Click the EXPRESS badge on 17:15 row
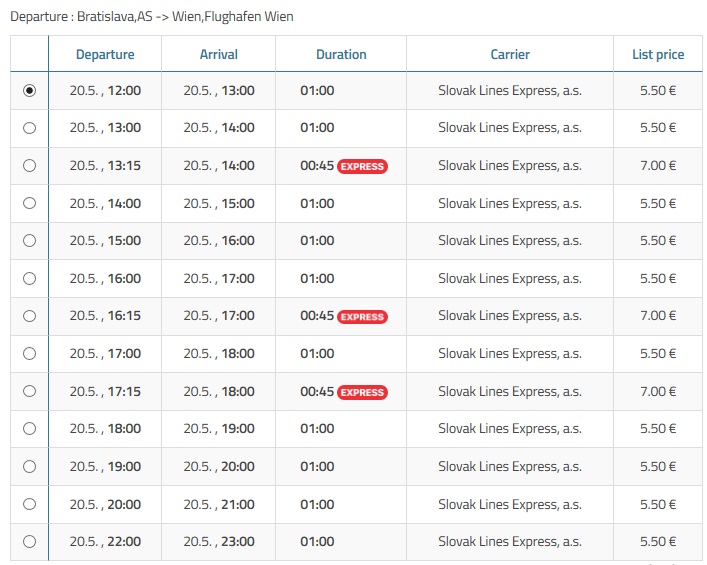Screen dimensions: 707x565 pyautogui.click(x=362, y=392)
